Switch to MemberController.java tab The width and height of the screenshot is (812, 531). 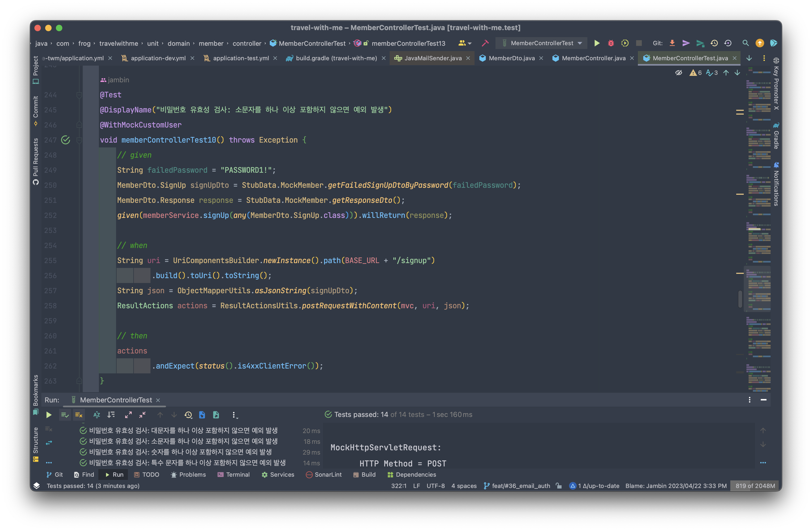(593, 58)
